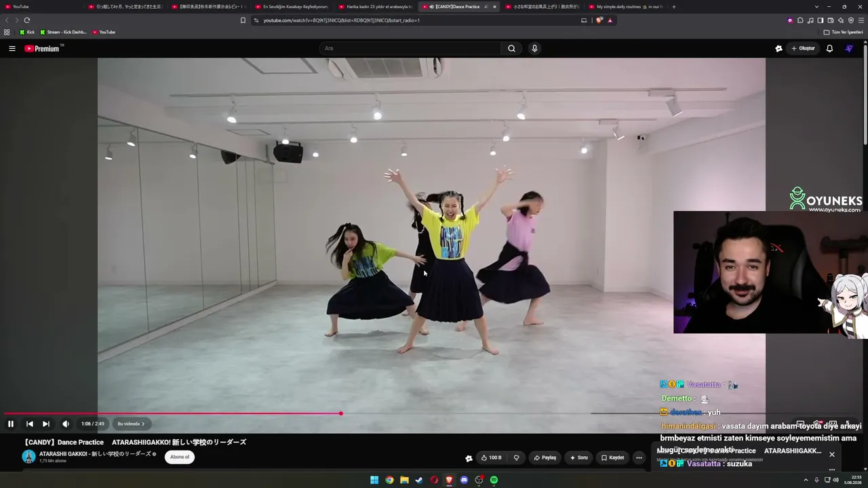Close the CANDY Dance Practice tab
Viewport: 868px width, 488px height.
pyautogui.click(x=494, y=7)
